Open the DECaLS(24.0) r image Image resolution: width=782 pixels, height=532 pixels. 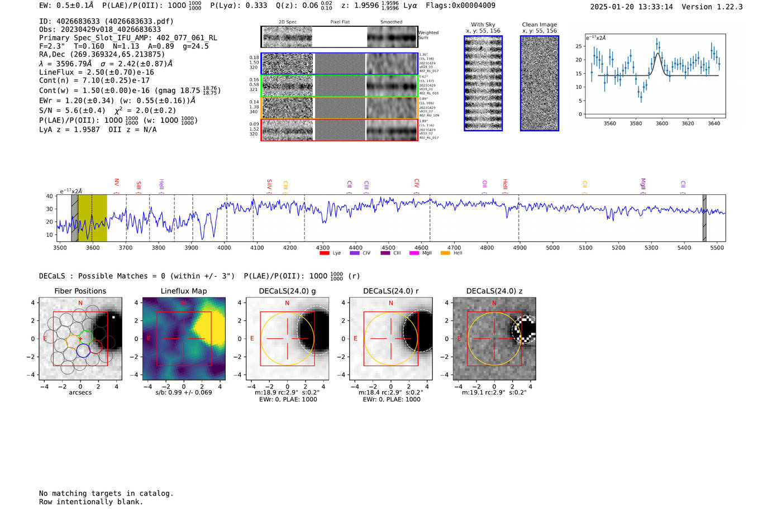point(391,339)
